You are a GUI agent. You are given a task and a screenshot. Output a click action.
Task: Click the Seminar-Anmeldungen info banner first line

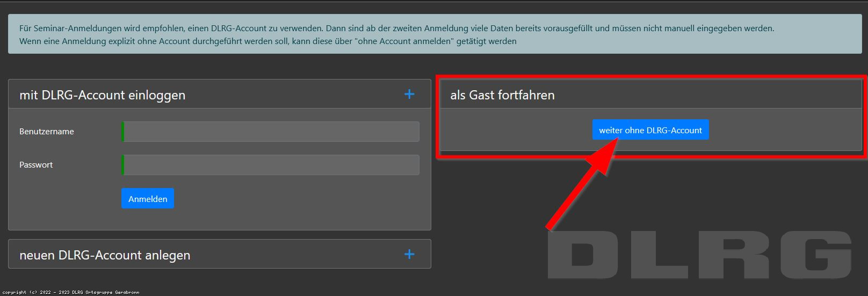point(396,28)
